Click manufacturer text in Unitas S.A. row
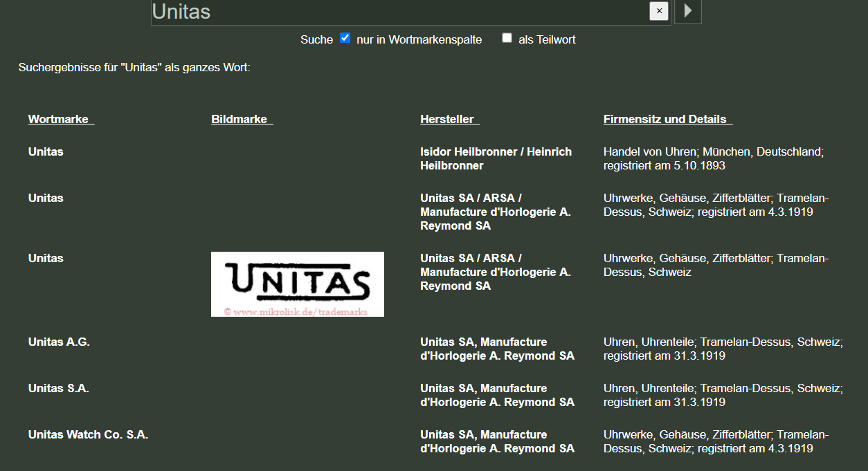The image size is (868, 471). tap(497, 395)
